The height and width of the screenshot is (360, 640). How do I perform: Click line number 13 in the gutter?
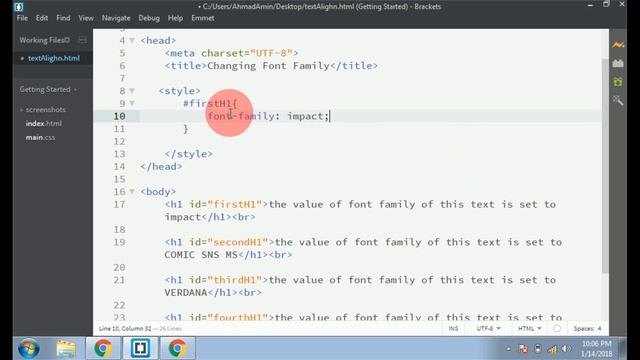click(x=119, y=154)
